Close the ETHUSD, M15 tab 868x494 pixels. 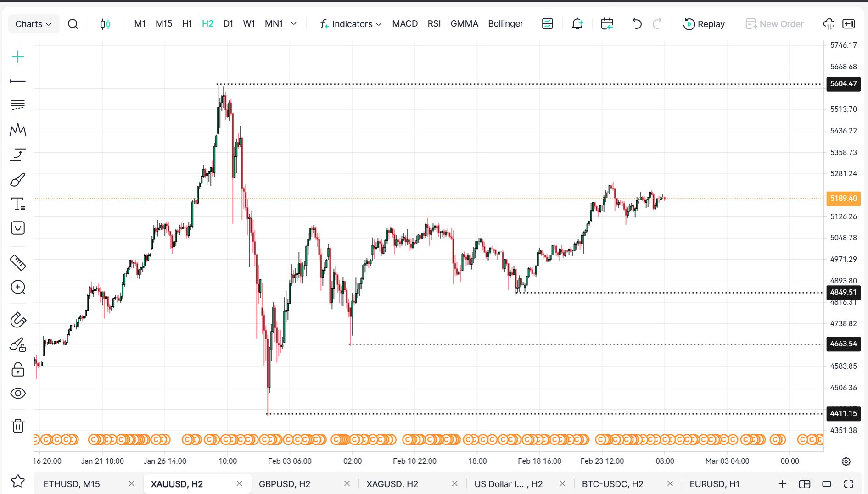132,483
